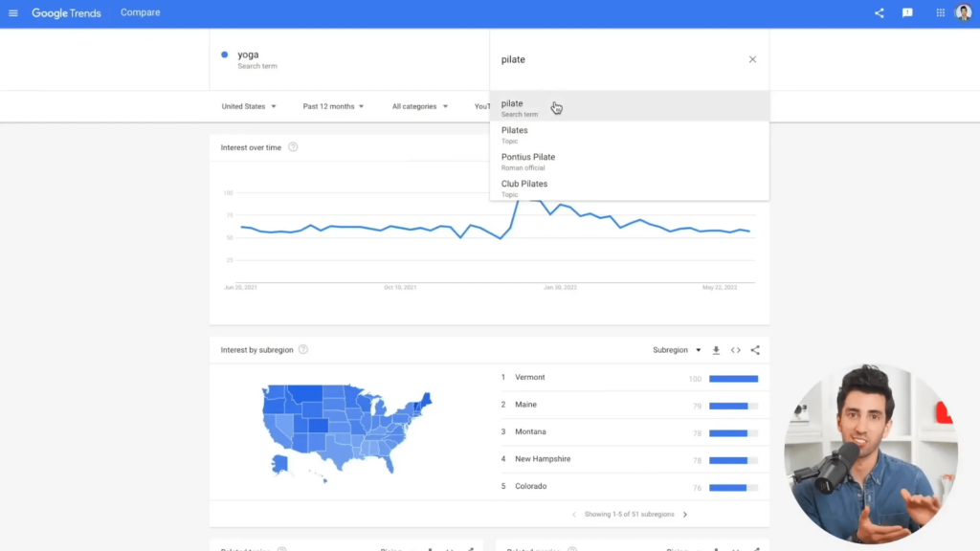Clear the comparison term with X
The height and width of the screenshot is (551, 980).
click(x=752, y=59)
